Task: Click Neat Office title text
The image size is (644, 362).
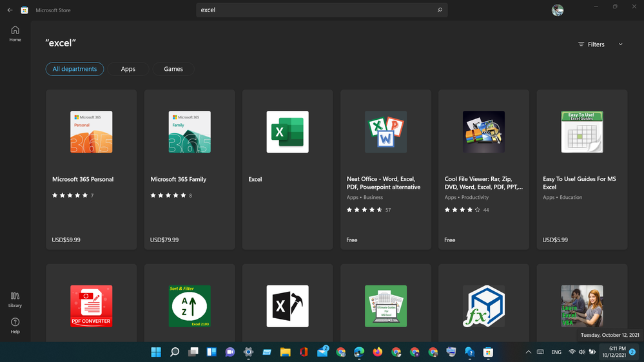Action: pyautogui.click(x=384, y=183)
